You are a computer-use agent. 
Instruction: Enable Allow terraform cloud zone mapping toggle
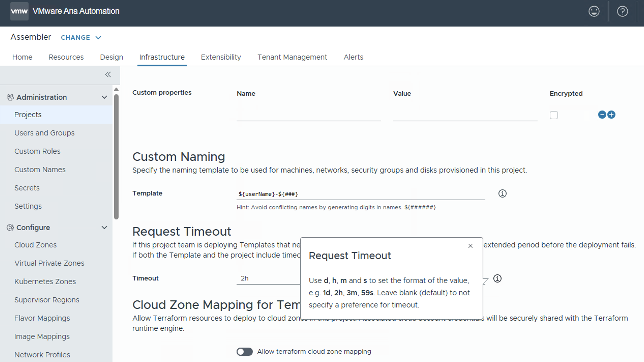[245, 352]
